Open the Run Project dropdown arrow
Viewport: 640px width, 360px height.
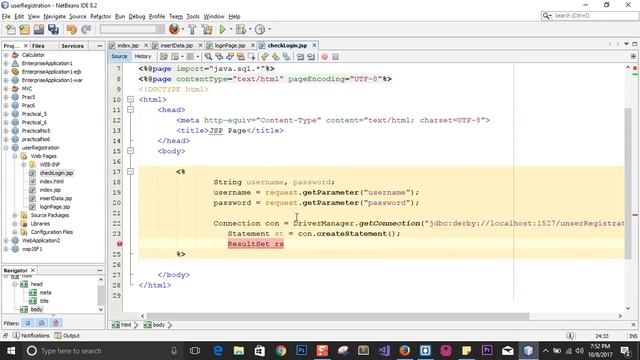231,29
